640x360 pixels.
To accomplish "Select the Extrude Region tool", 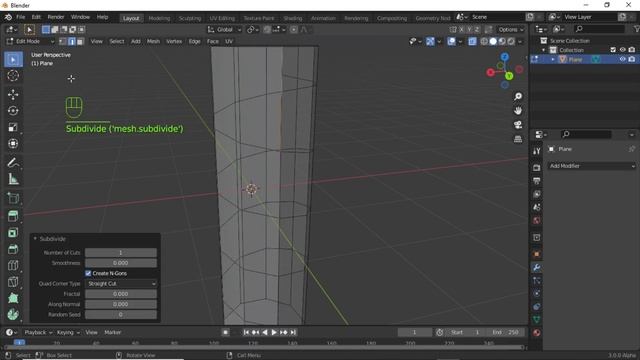I will (x=13, y=216).
